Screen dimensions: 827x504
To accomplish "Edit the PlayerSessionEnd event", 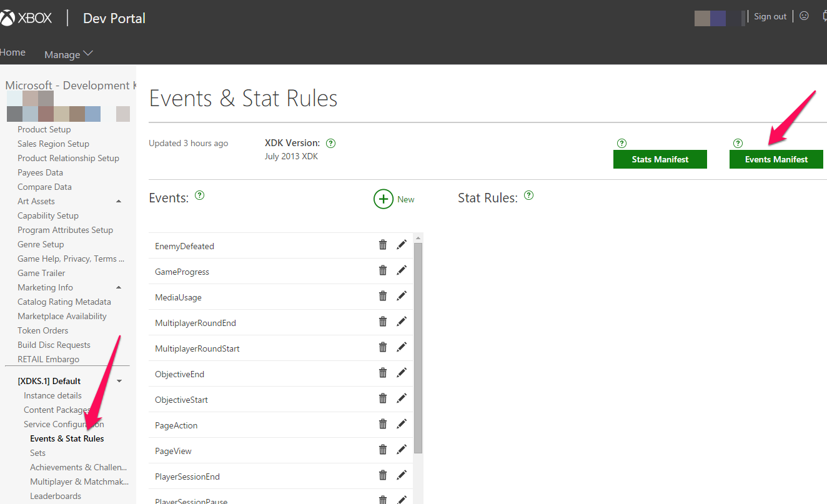I will pos(402,475).
